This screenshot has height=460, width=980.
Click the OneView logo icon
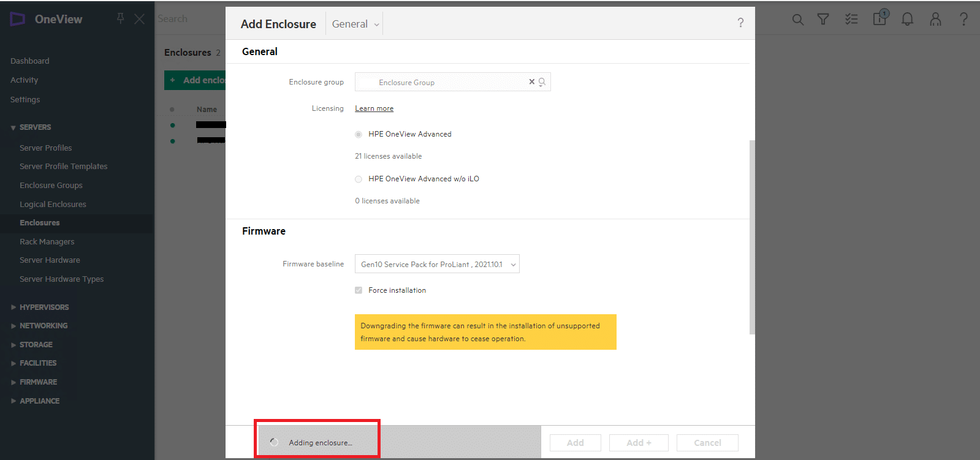[18, 19]
